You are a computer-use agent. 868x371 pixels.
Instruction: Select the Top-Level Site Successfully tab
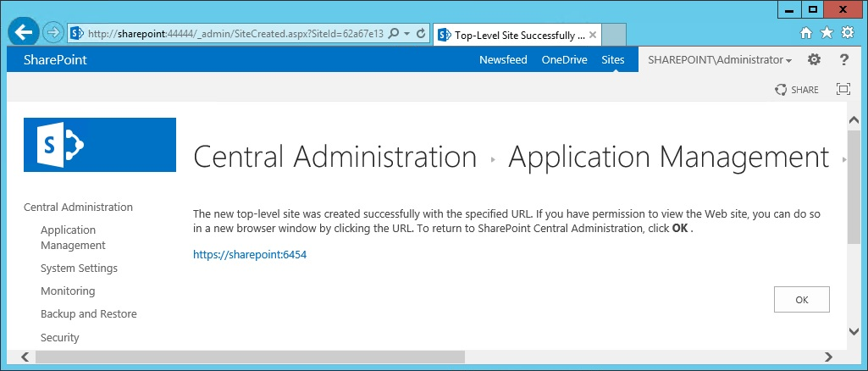pyautogui.click(x=517, y=36)
